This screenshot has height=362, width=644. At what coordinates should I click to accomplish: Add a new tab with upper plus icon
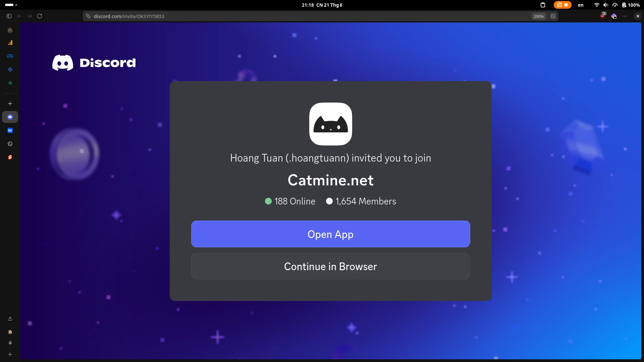[x=10, y=104]
